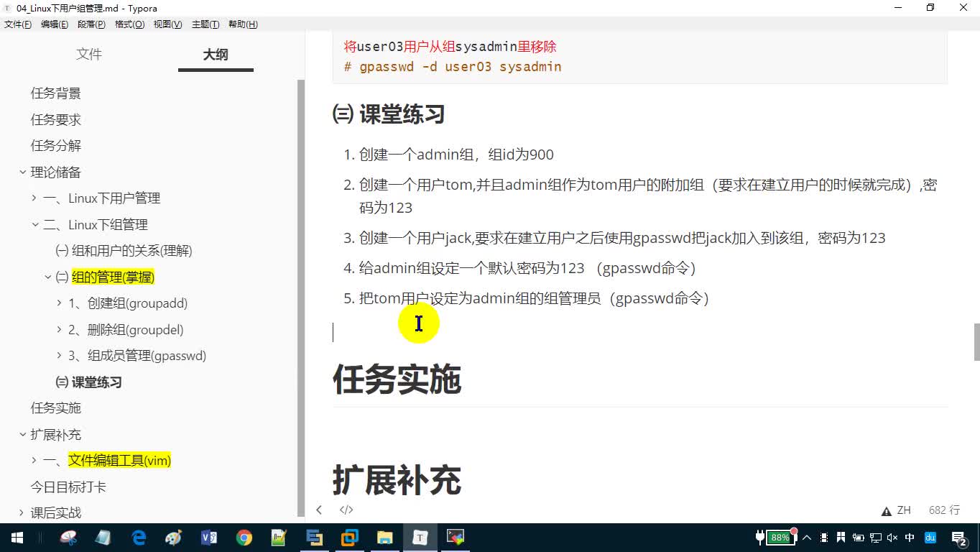
Task: Collapse 理论储备 outline section
Action: 22,172
